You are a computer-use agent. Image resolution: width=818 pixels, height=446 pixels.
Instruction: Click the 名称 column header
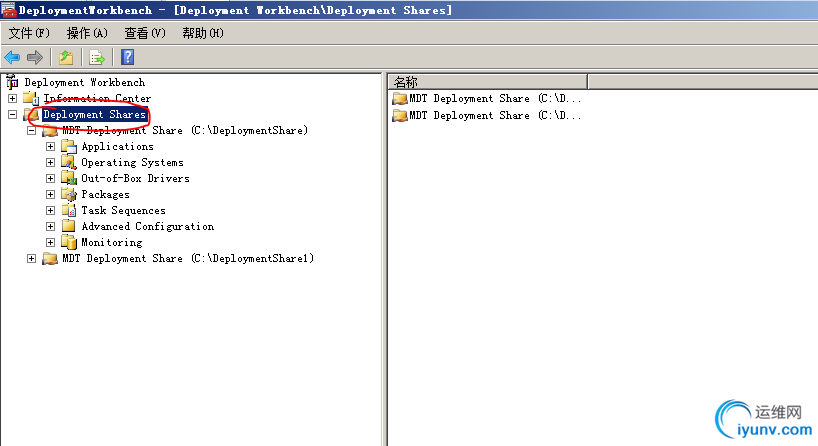488,82
